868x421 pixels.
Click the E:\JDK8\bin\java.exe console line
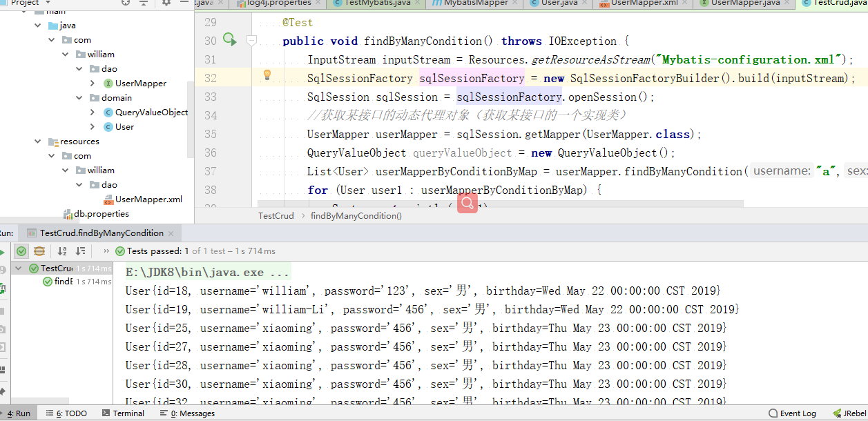(207, 273)
